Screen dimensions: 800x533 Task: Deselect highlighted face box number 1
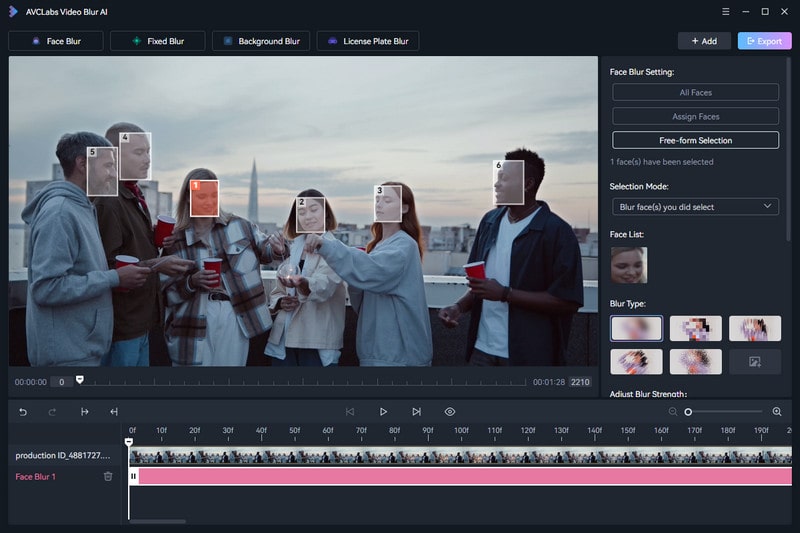pos(204,197)
